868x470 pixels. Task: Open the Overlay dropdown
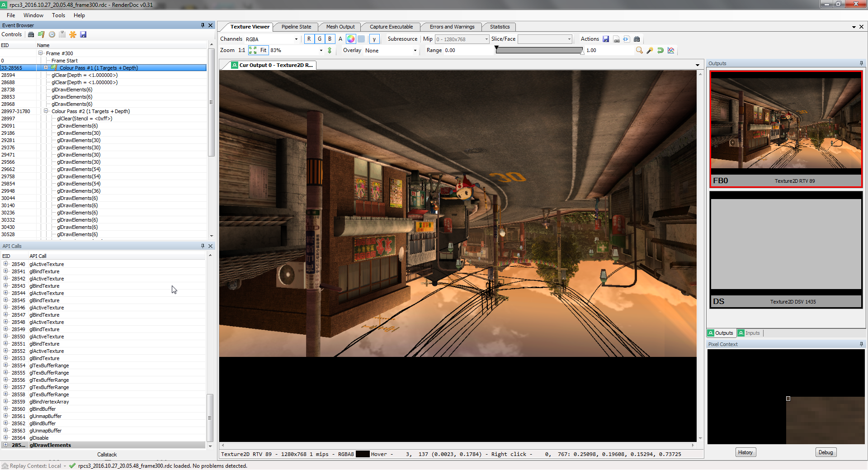[391, 50]
